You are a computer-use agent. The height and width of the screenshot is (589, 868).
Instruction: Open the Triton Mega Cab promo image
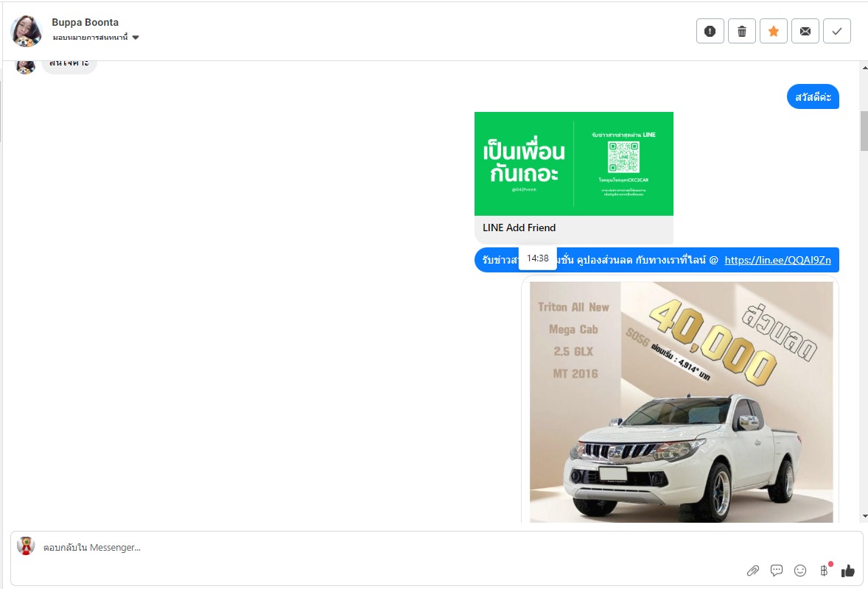(x=681, y=402)
